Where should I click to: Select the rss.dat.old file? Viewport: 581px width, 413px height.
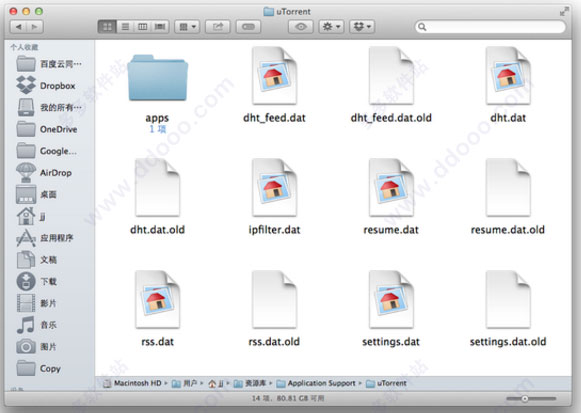pyautogui.click(x=274, y=300)
